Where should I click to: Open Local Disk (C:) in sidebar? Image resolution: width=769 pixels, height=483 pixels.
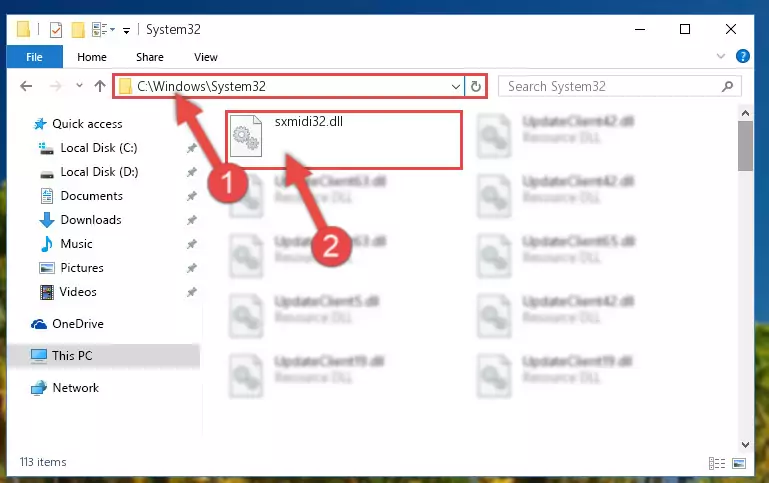99,148
